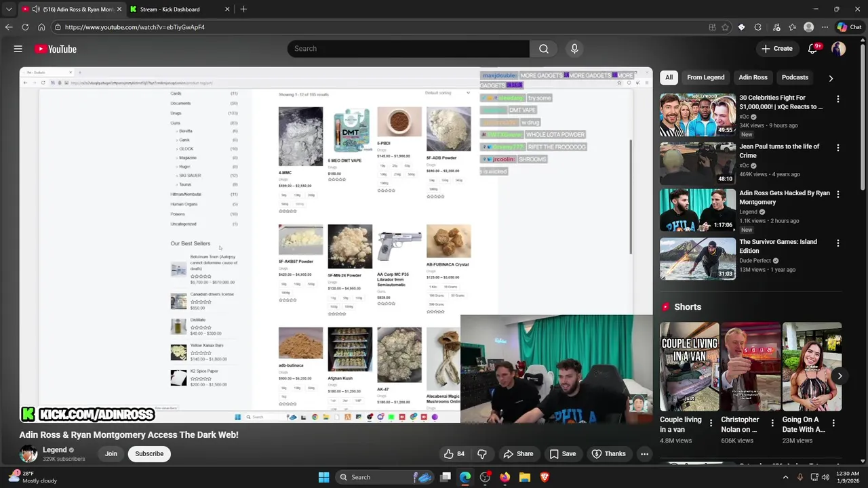Click the YouTube search magnifier button
The width and height of the screenshot is (868, 488).
click(x=544, y=49)
